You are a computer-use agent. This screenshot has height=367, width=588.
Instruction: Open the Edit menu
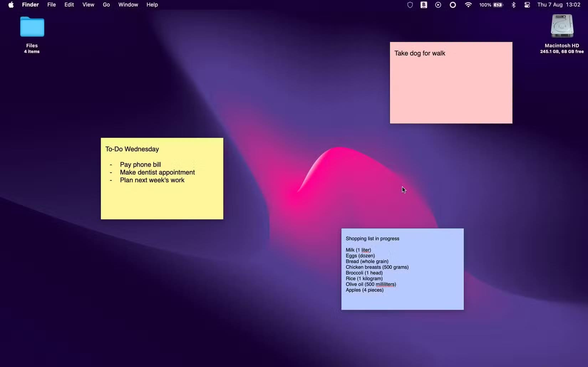[69, 5]
